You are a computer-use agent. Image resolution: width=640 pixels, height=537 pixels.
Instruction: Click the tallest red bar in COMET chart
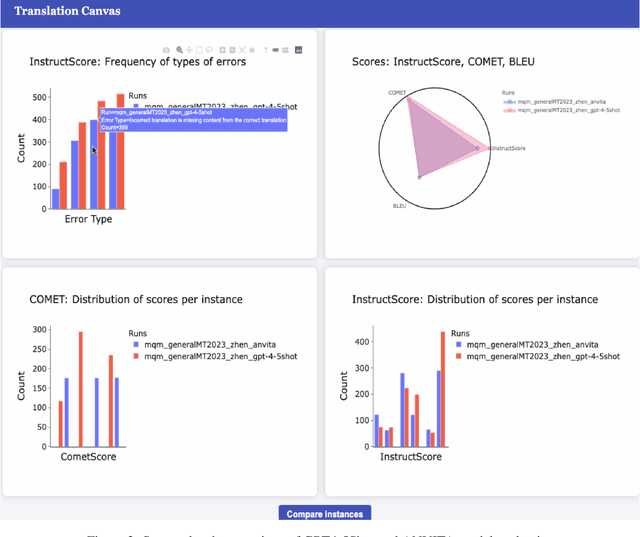click(x=81, y=390)
